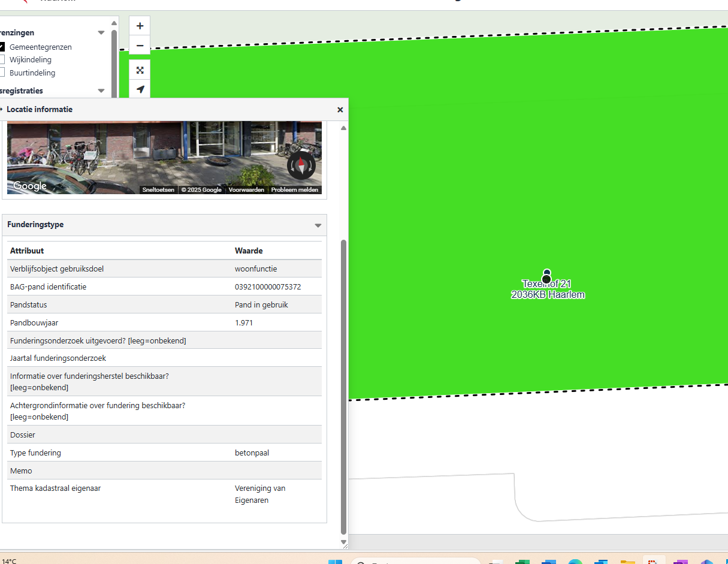
Task: Uncheck the Gemeentegrenzen layer
Action: tap(2, 47)
